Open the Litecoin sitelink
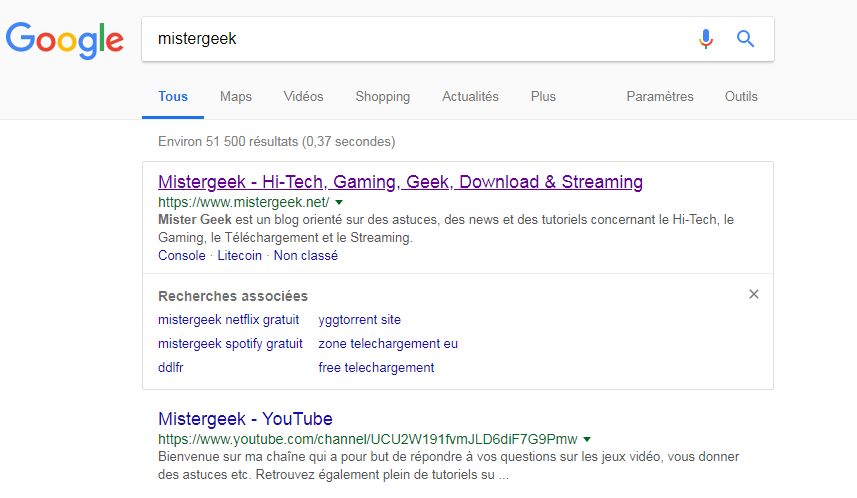The image size is (857, 498). click(239, 255)
